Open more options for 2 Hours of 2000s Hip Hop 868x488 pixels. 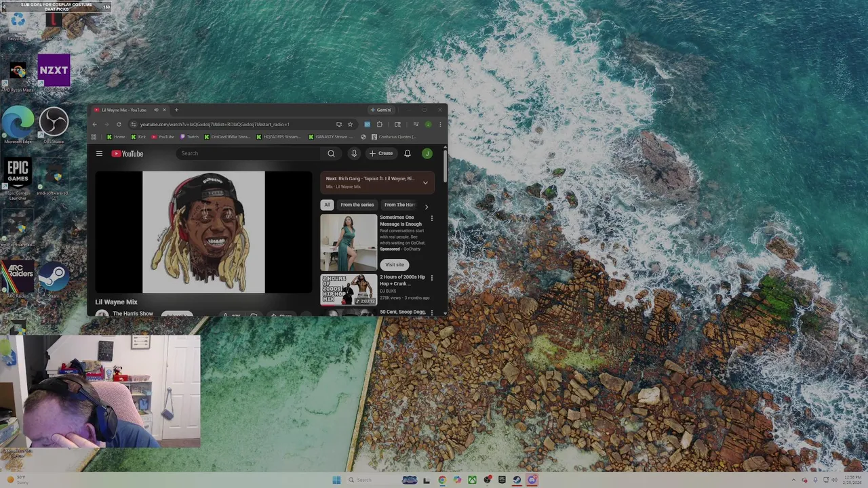(431, 278)
